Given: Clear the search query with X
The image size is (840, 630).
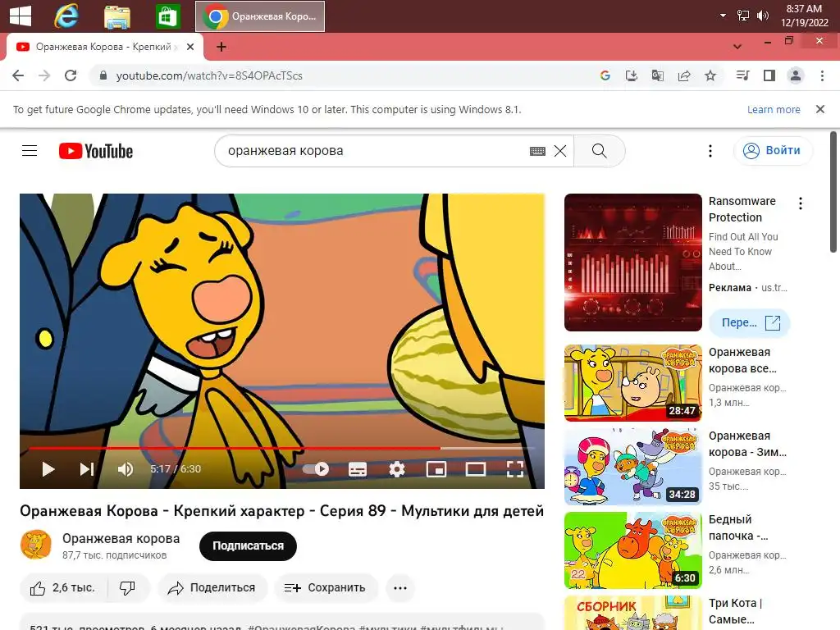Looking at the screenshot, I should [x=560, y=151].
